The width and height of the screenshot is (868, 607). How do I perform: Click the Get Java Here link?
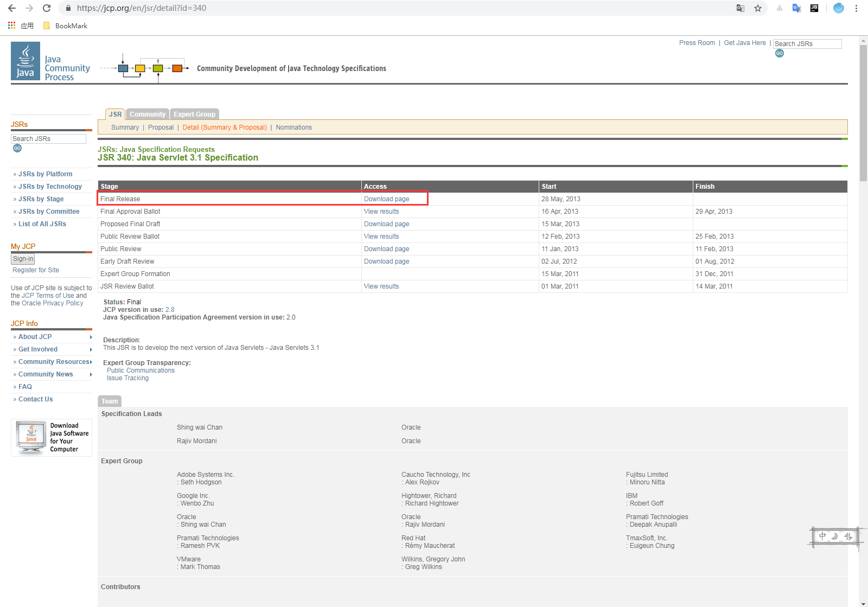point(745,43)
